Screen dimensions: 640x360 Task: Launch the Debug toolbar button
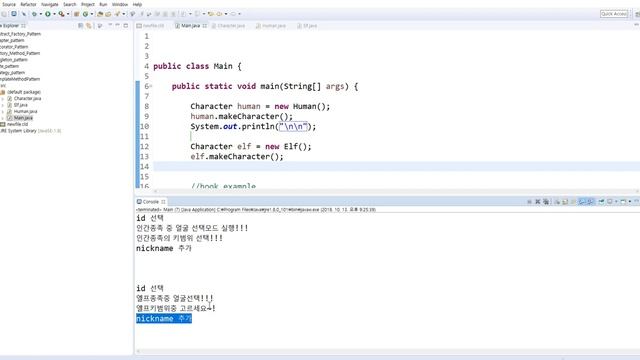click(x=34, y=14)
